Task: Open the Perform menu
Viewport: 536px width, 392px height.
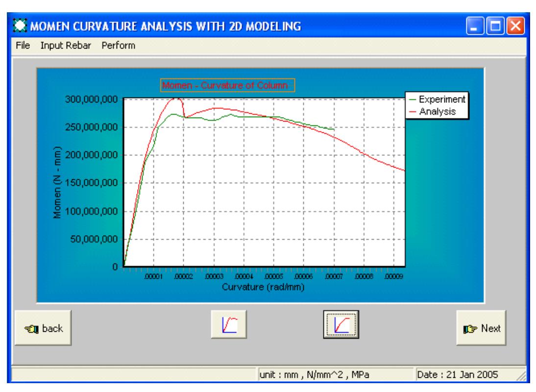Action: pos(118,46)
